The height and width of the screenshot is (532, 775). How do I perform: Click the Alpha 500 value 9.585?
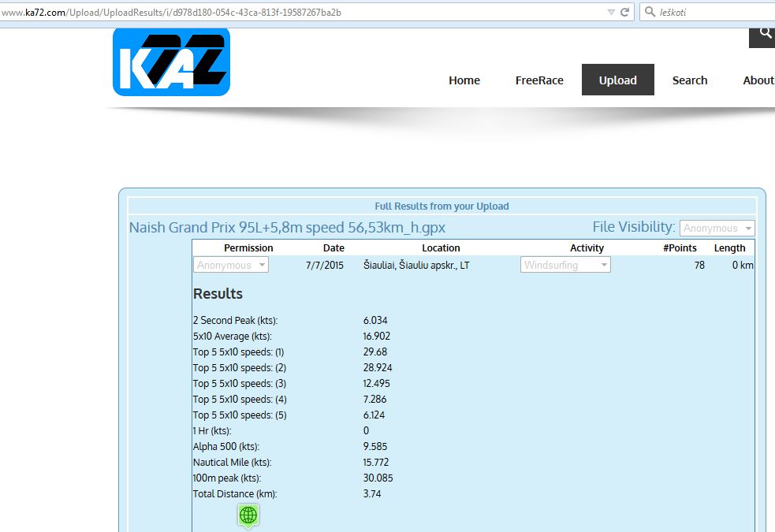tap(375, 447)
